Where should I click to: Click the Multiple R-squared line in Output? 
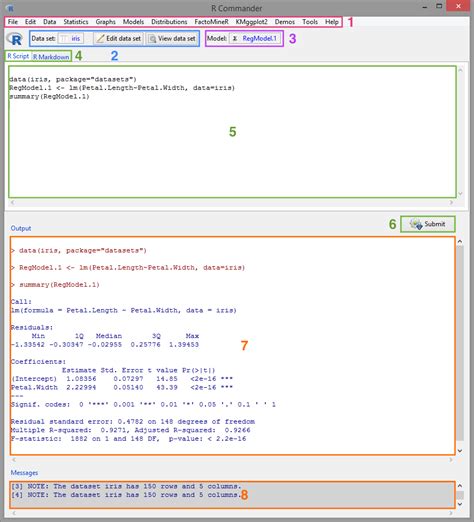tap(130, 430)
